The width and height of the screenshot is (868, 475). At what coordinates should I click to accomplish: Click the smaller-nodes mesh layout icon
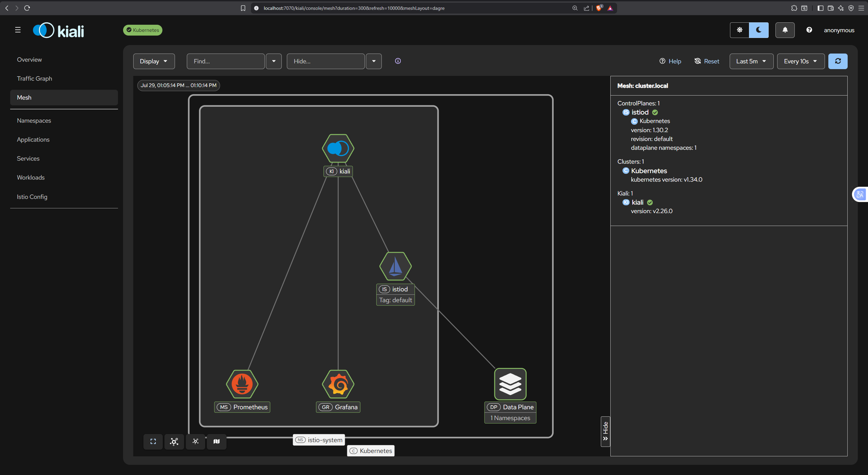click(196, 441)
